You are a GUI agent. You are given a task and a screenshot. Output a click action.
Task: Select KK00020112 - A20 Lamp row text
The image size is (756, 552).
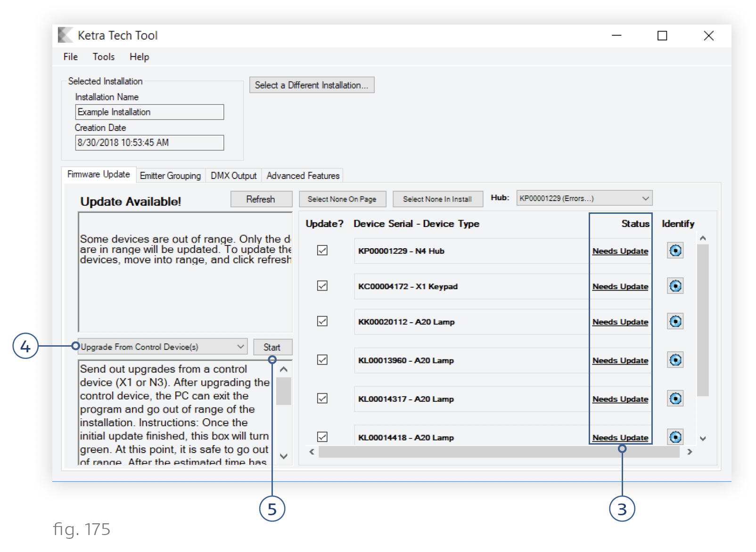(406, 322)
